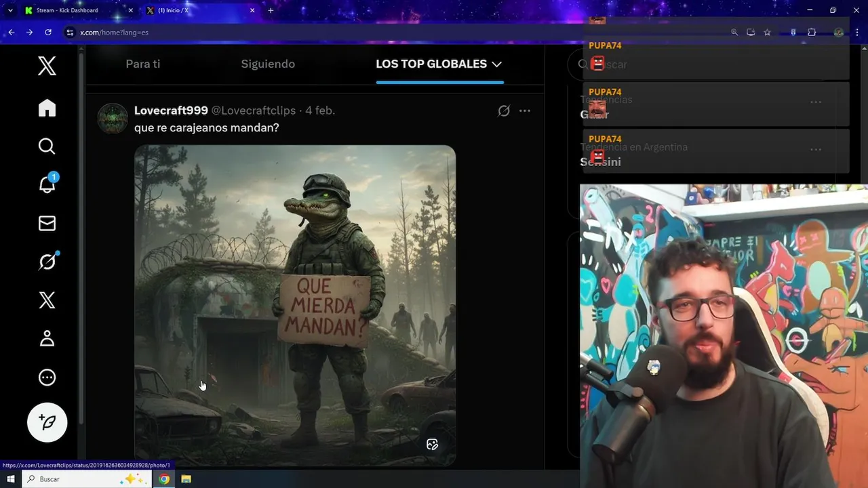
Task: Open three-dot menu on Lovecraft999 post
Action: click(x=525, y=110)
